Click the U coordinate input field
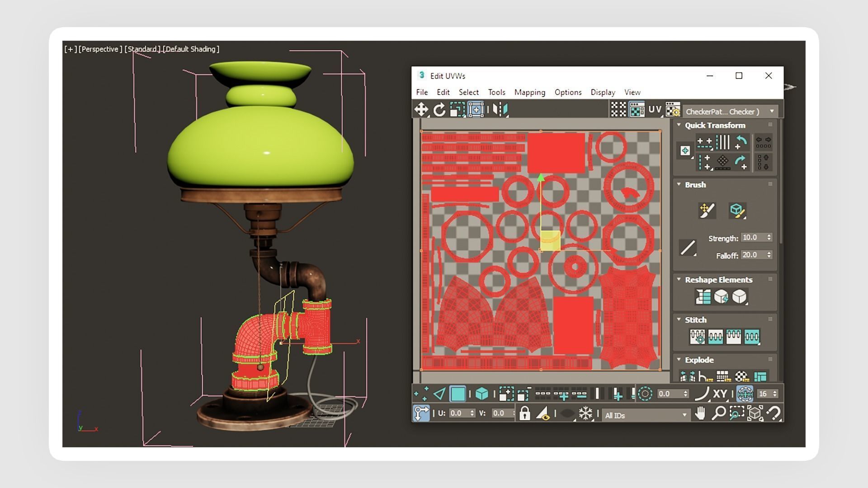 tap(458, 413)
